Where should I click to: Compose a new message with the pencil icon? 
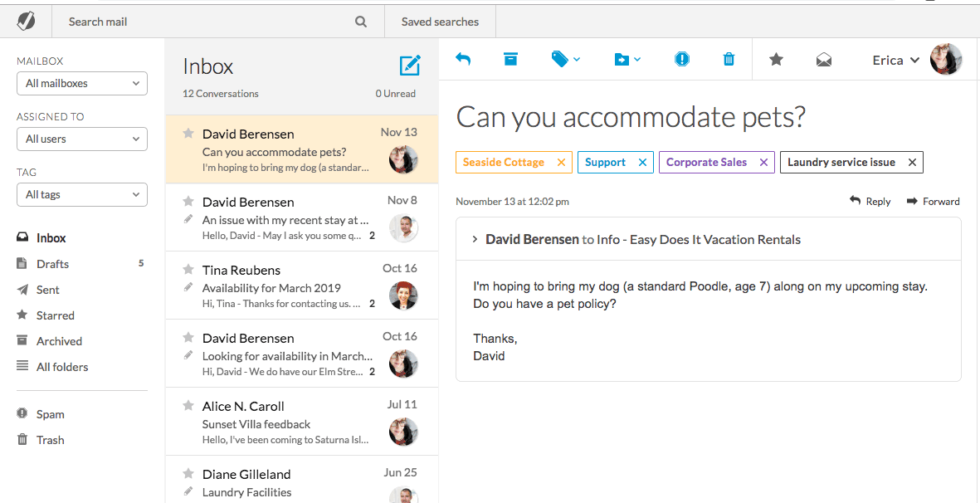click(x=408, y=64)
